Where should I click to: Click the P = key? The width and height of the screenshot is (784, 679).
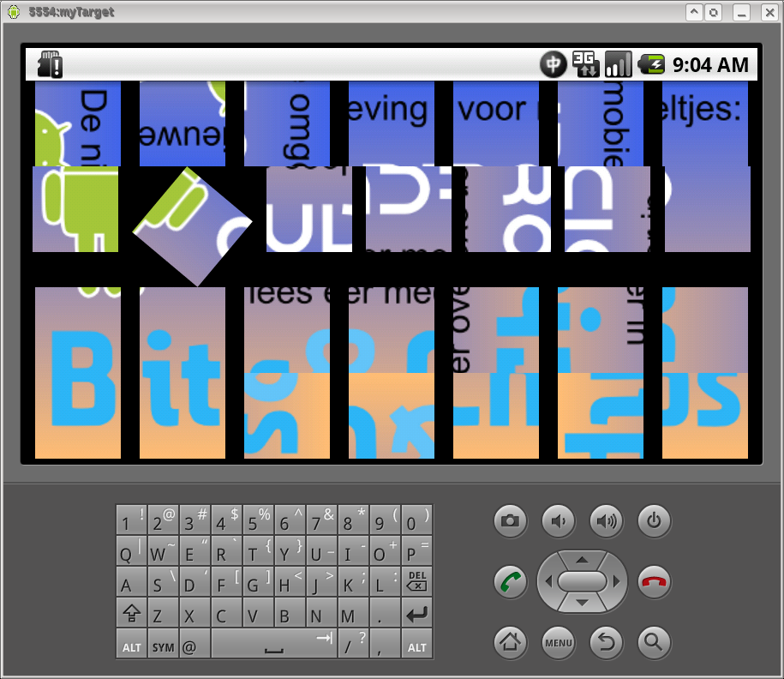(417, 550)
